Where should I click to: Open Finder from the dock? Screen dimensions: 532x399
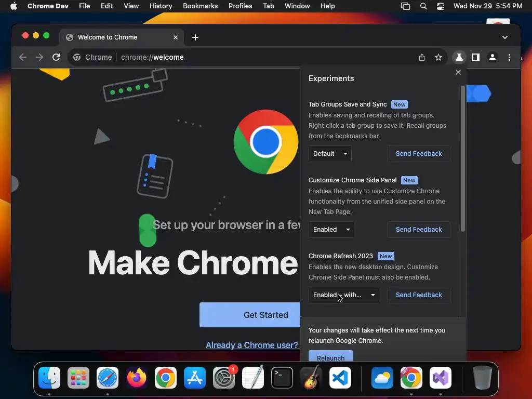tap(49, 378)
